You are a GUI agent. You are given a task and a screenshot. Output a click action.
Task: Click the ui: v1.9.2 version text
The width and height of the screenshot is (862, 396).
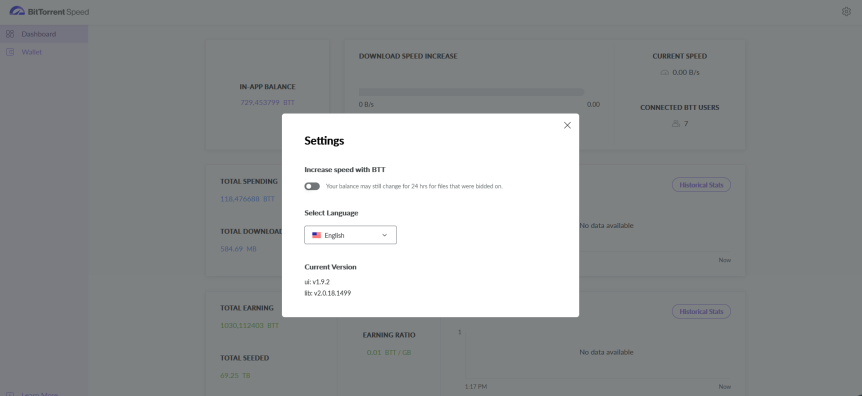[x=317, y=282]
